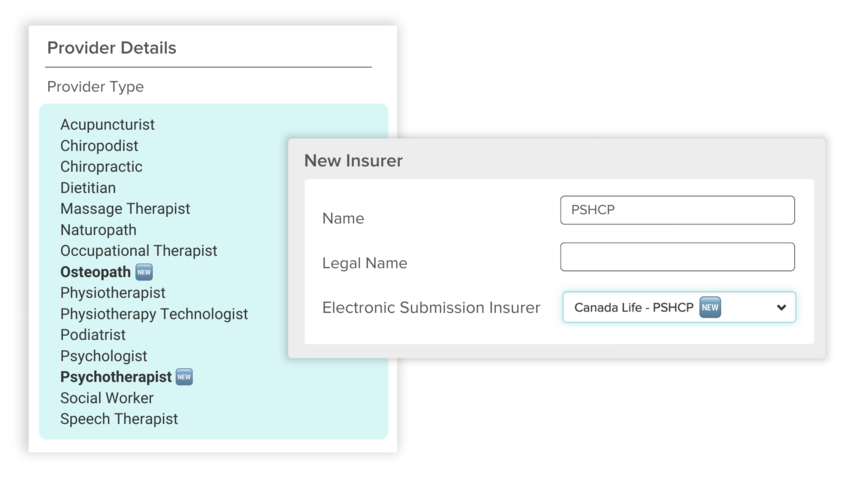Focus the empty Legal Name field

pos(677,257)
